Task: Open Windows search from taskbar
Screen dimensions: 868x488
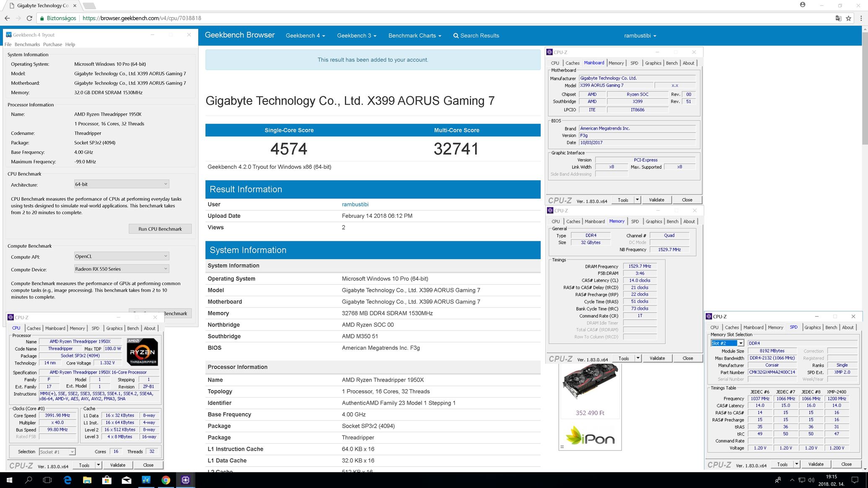Action: tap(29, 480)
